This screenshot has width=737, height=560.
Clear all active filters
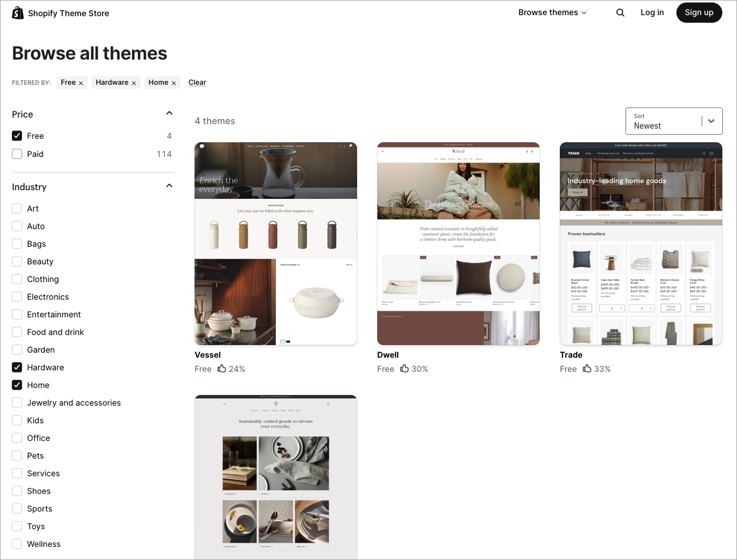pyautogui.click(x=197, y=82)
